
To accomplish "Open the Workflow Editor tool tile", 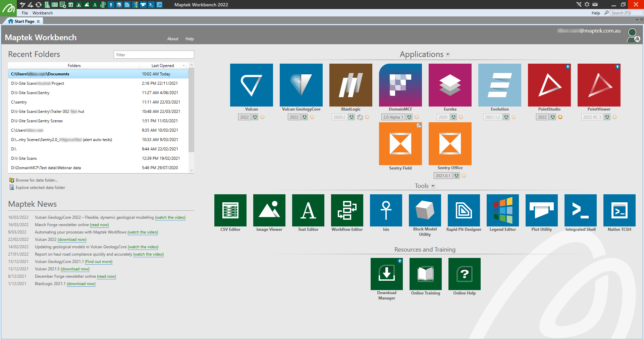I will pyautogui.click(x=347, y=210).
